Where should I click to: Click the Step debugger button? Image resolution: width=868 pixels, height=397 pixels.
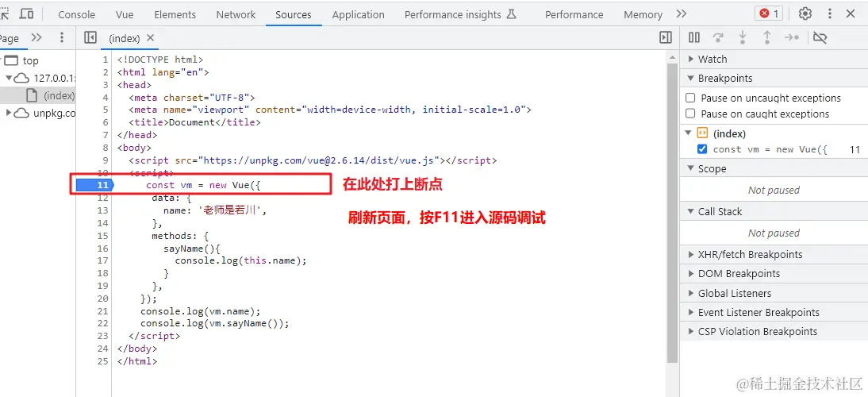tap(792, 37)
